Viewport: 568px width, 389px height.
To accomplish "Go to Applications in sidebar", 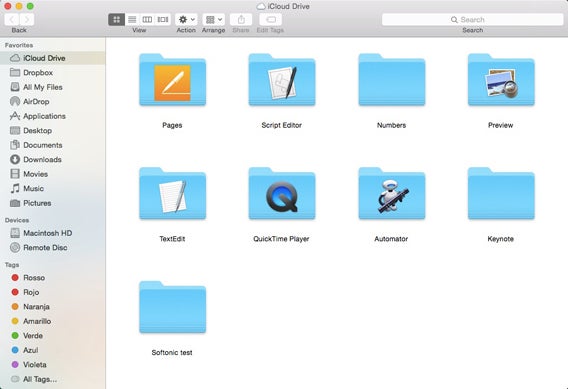I will [53, 116].
